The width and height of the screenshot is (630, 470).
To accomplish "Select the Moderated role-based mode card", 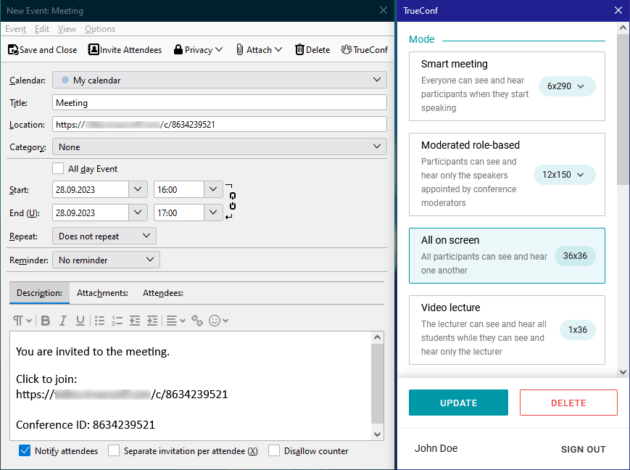I will pos(507,174).
